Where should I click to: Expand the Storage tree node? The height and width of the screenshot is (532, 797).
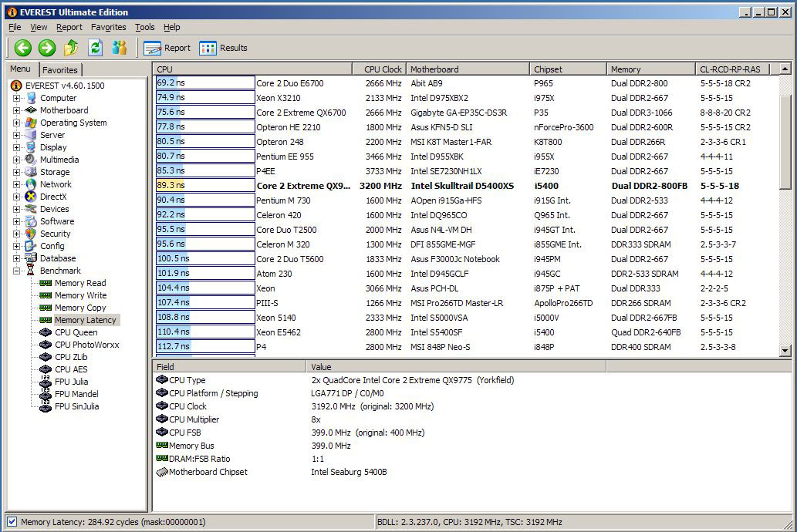(x=16, y=172)
